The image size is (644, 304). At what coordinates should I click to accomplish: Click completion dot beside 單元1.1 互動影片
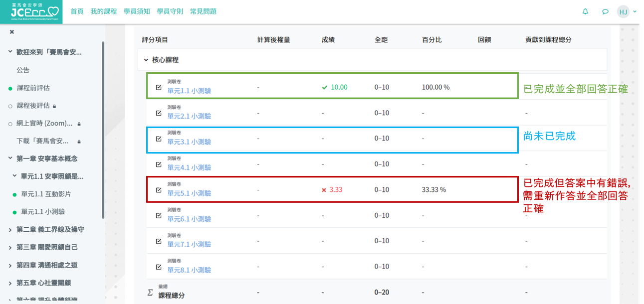point(14,194)
